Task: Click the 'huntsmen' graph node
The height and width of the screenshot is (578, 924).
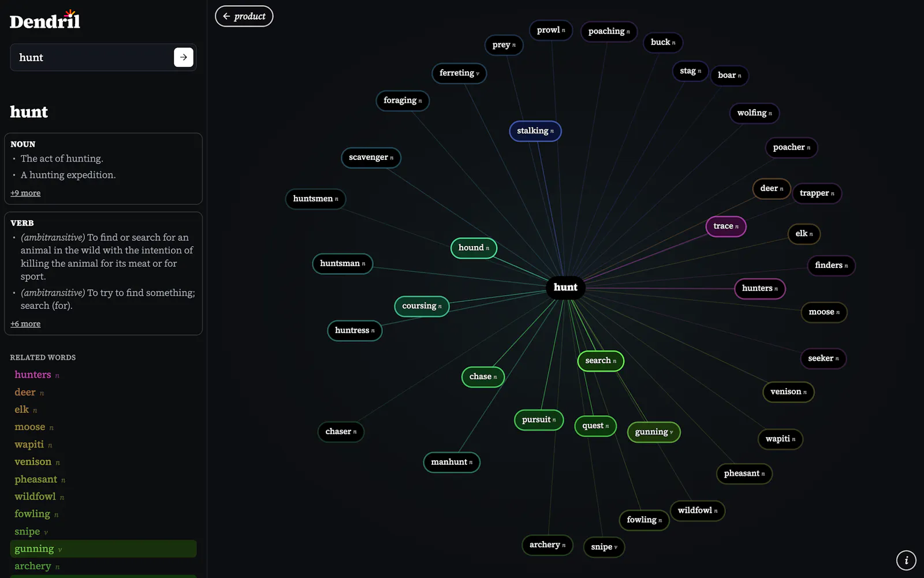Action: tap(315, 199)
